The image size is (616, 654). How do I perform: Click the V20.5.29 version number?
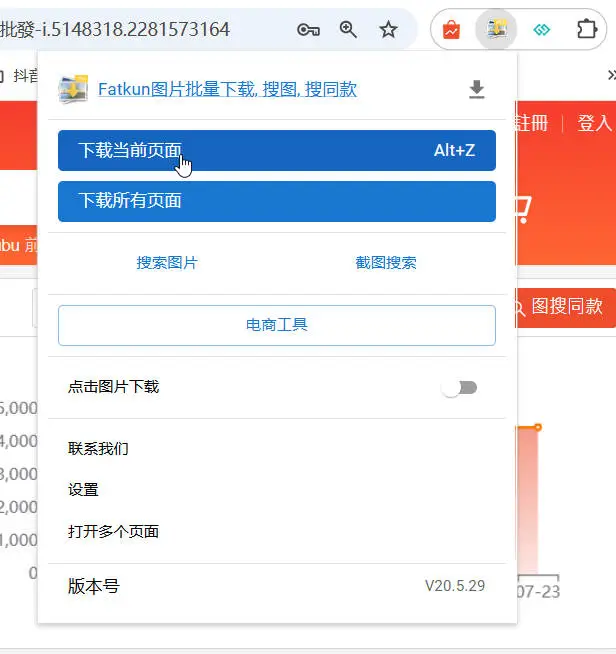455,586
